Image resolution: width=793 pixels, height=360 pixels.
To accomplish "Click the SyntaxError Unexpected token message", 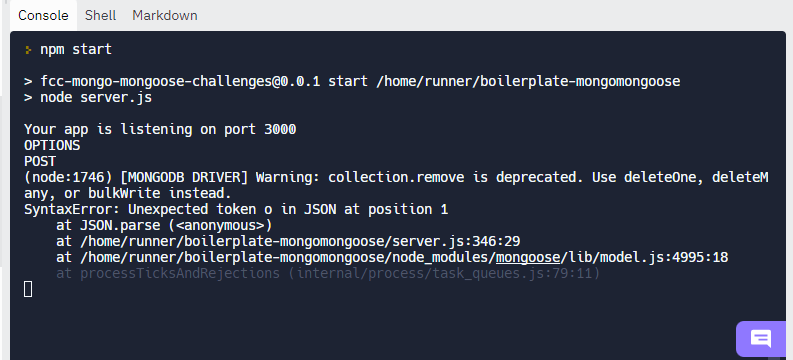I will click(236, 209).
